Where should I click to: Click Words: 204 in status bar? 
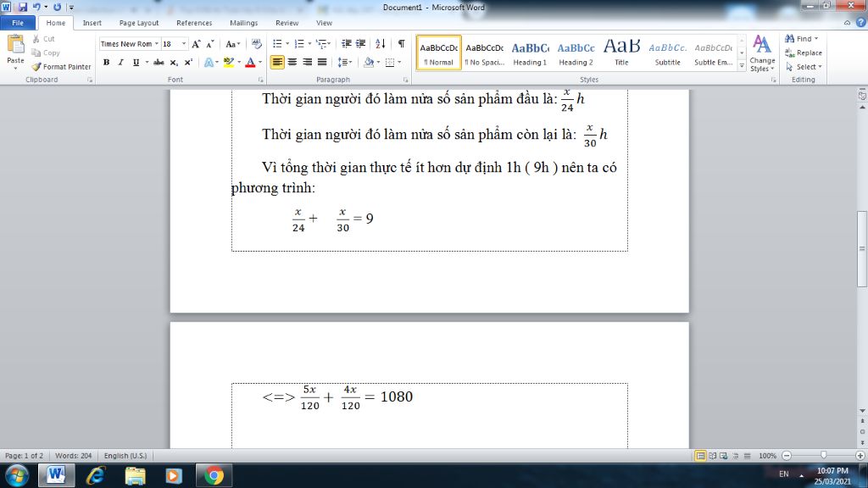[73, 455]
